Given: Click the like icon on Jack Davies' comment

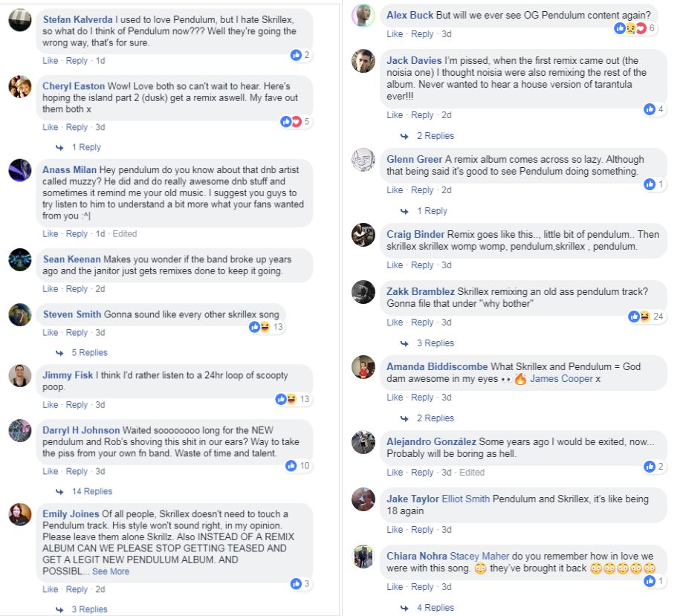Looking at the screenshot, I should pyautogui.click(x=650, y=109).
